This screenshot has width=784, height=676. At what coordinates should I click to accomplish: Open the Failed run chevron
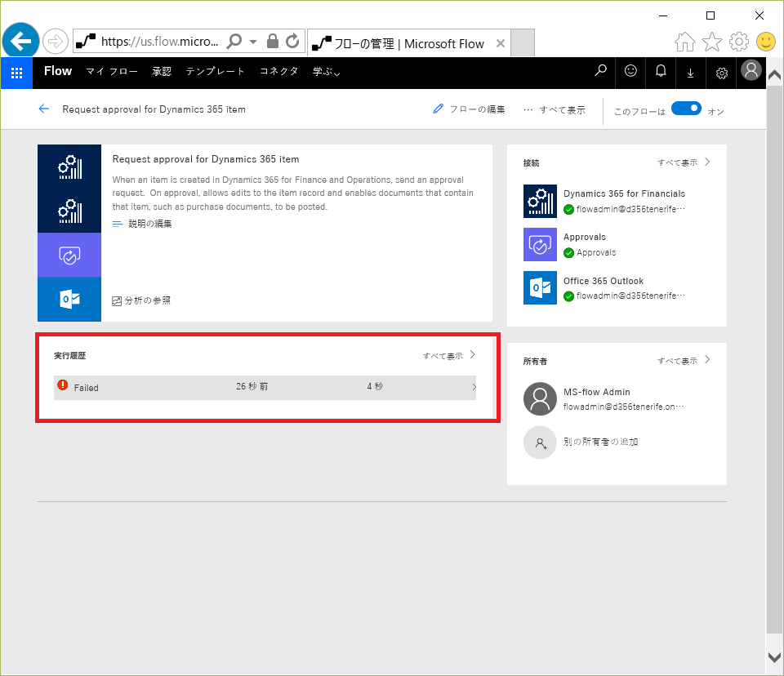pos(474,387)
